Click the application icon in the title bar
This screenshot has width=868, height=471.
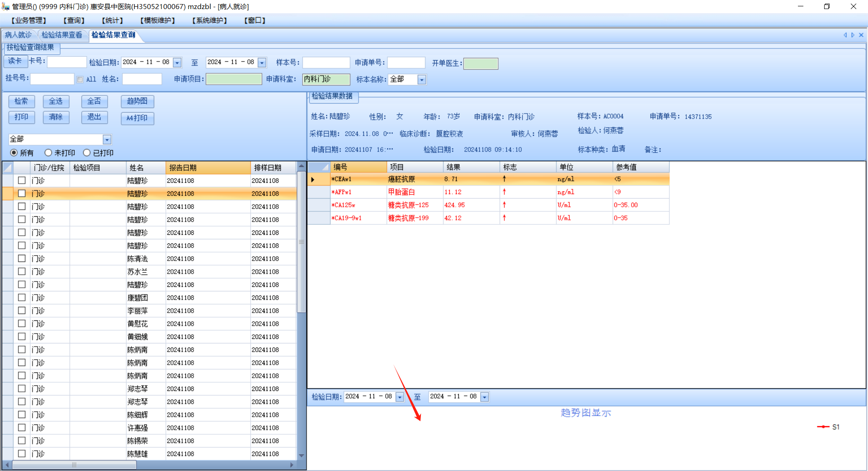tap(5, 6)
